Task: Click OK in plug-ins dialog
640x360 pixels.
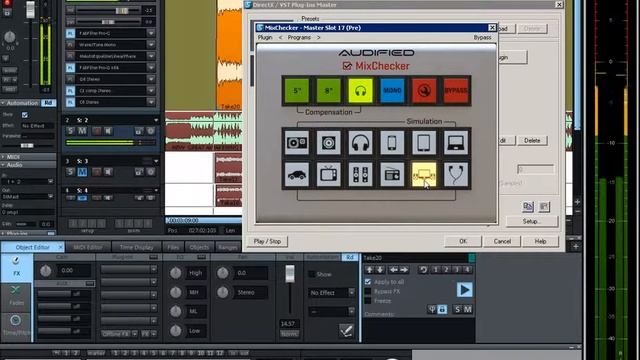Action: (462, 241)
